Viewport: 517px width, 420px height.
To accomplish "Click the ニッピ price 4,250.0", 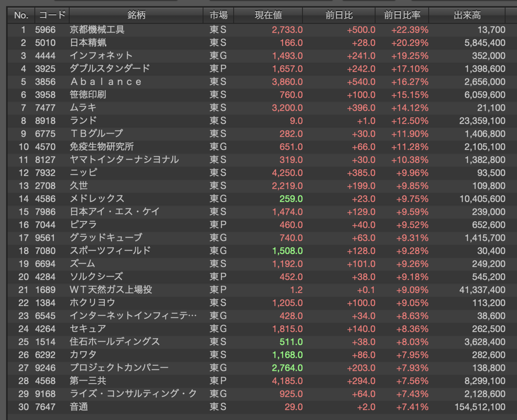I will (x=287, y=173).
